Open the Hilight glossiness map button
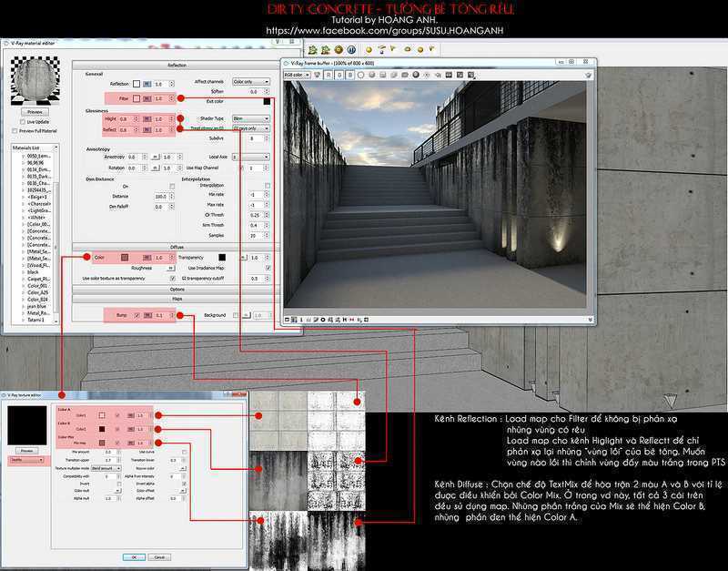 147,119
